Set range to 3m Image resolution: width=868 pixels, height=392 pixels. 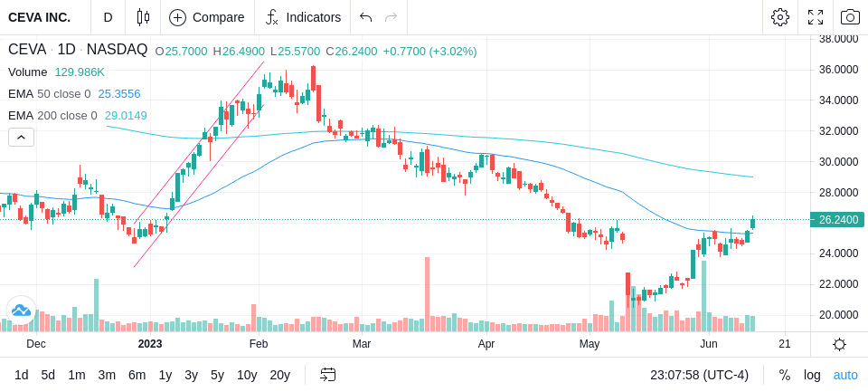point(107,376)
